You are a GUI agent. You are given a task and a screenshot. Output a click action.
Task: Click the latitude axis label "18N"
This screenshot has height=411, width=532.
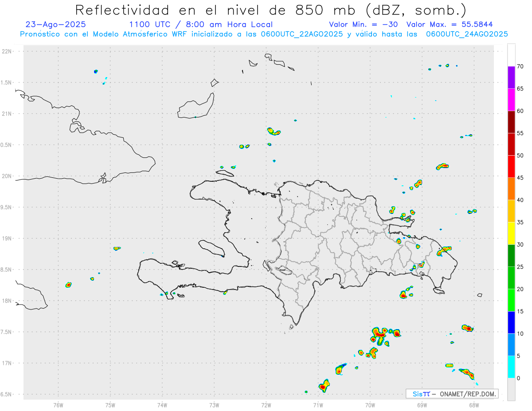(x=8, y=301)
